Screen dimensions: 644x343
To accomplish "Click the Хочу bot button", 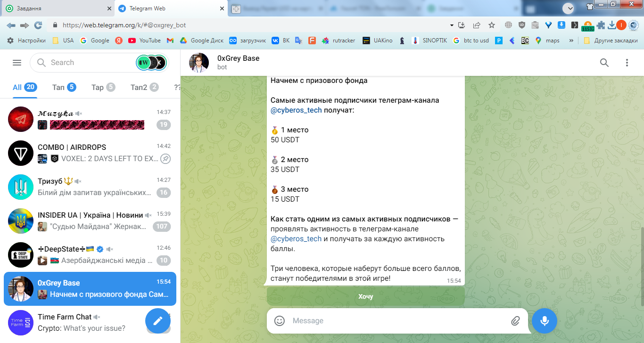I will click(x=365, y=296).
